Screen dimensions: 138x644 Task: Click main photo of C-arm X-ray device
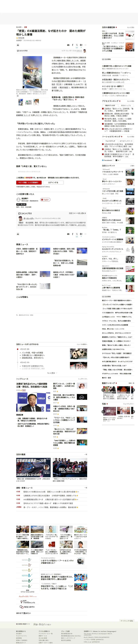coord(32,72)
